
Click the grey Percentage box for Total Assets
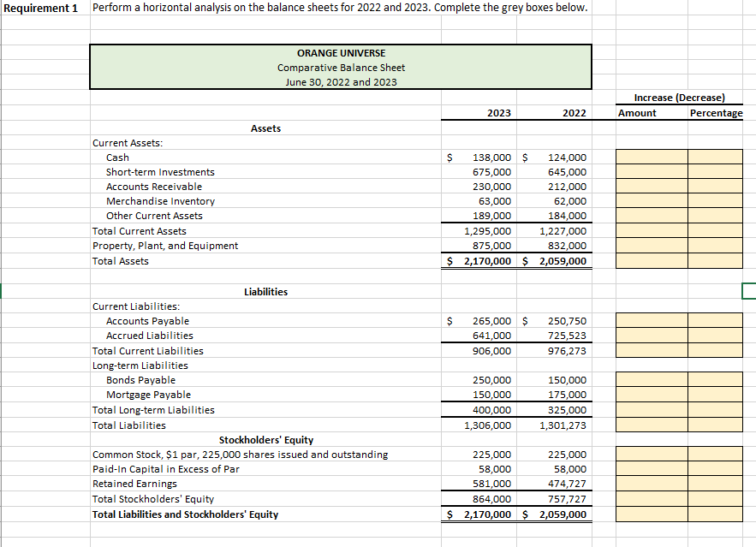[x=716, y=261]
